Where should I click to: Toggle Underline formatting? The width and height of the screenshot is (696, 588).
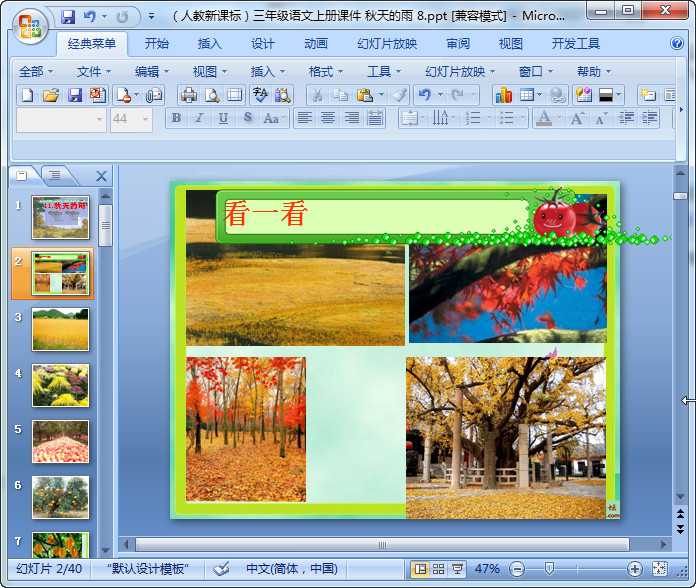[223, 118]
